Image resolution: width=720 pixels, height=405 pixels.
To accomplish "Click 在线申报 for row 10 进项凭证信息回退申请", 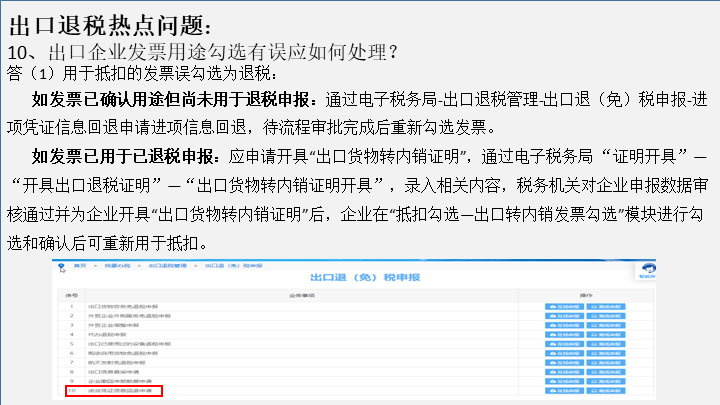I will 564,391.
